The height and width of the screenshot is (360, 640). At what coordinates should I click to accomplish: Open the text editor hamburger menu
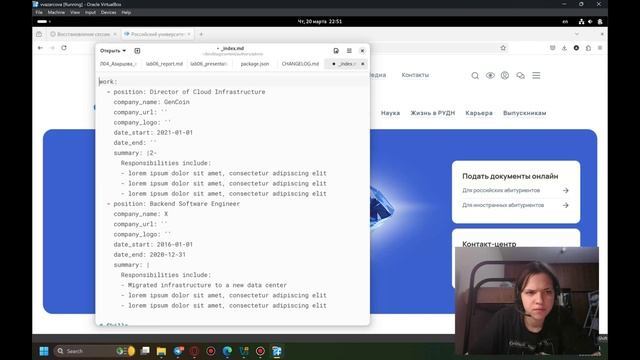click(349, 51)
